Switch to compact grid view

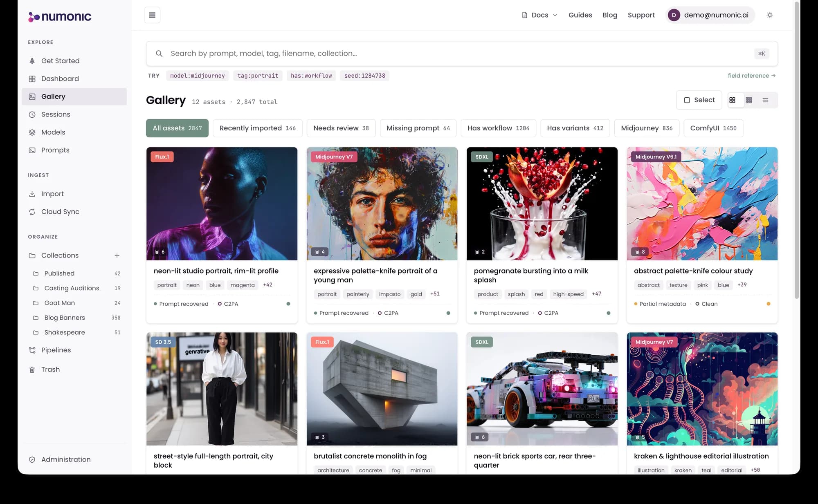click(749, 100)
